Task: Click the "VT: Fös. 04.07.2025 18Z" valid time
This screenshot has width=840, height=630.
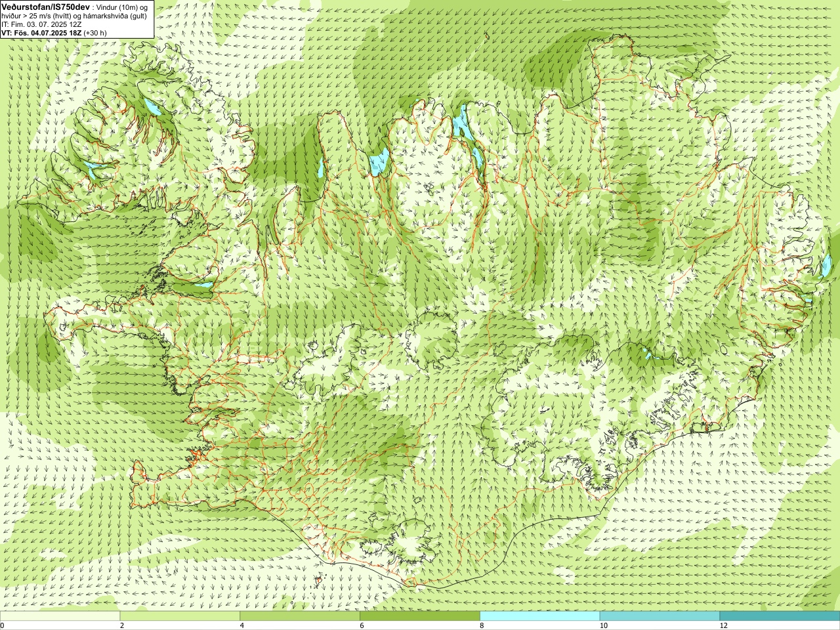Action: click(41, 33)
